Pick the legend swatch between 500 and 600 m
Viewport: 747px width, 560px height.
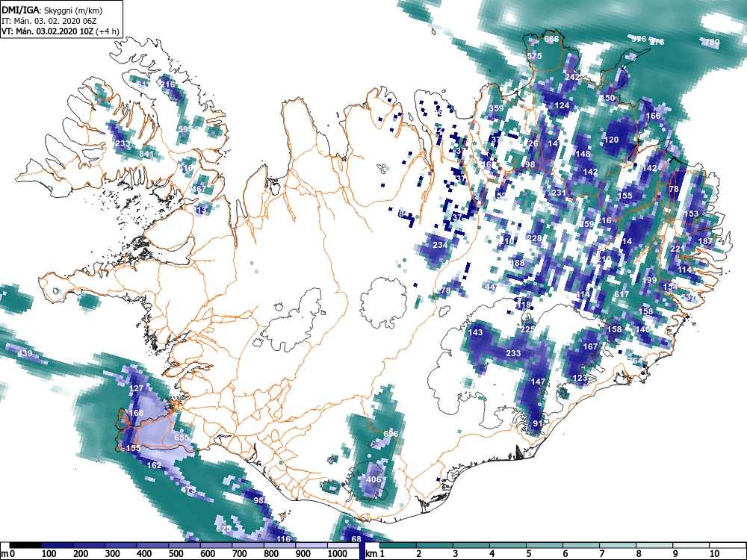pos(185,545)
